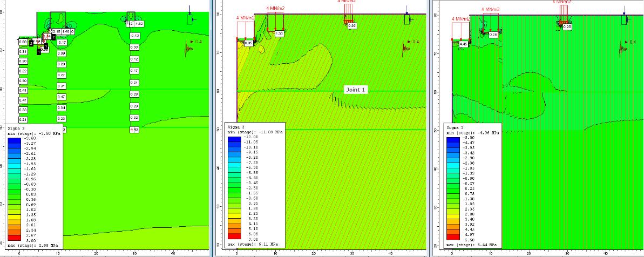Click the 2.15 query value in left pane

pyautogui.click(x=57, y=31)
